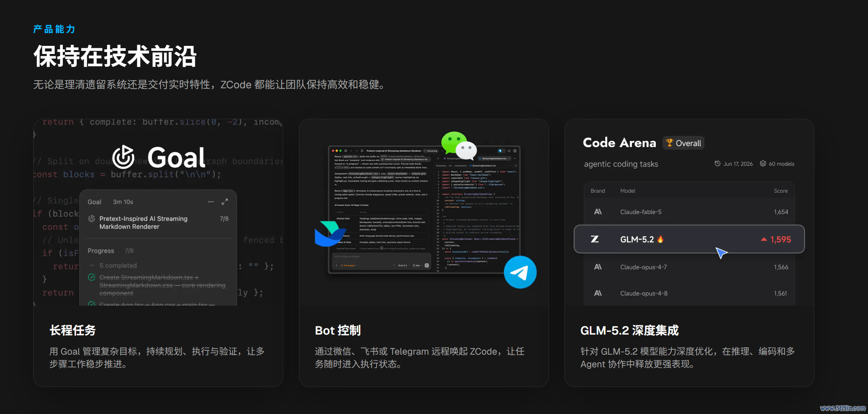The width and height of the screenshot is (868, 414).
Task: Click the '3m 10s' elapsed time
Action: click(x=123, y=202)
